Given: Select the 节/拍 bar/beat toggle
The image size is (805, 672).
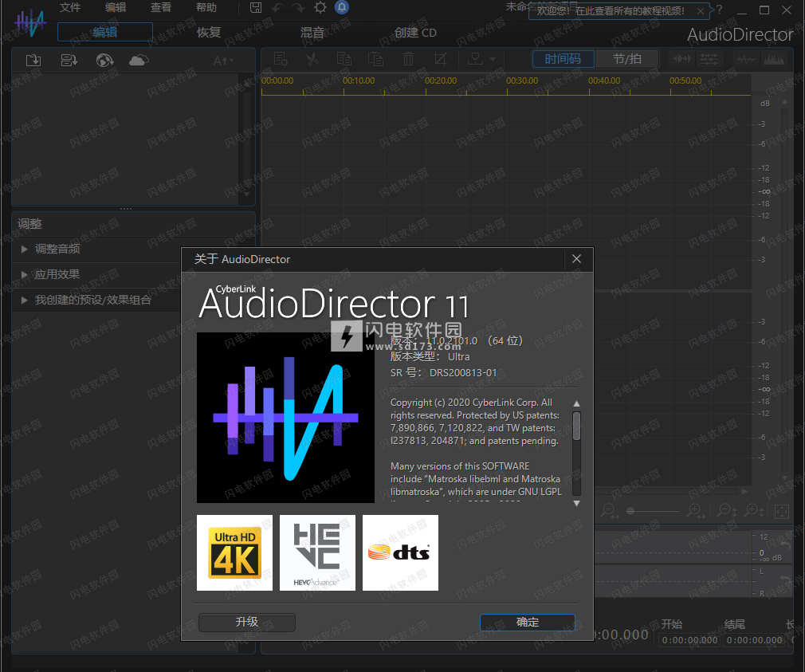Looking at the screenshot, I should [626, 59].
